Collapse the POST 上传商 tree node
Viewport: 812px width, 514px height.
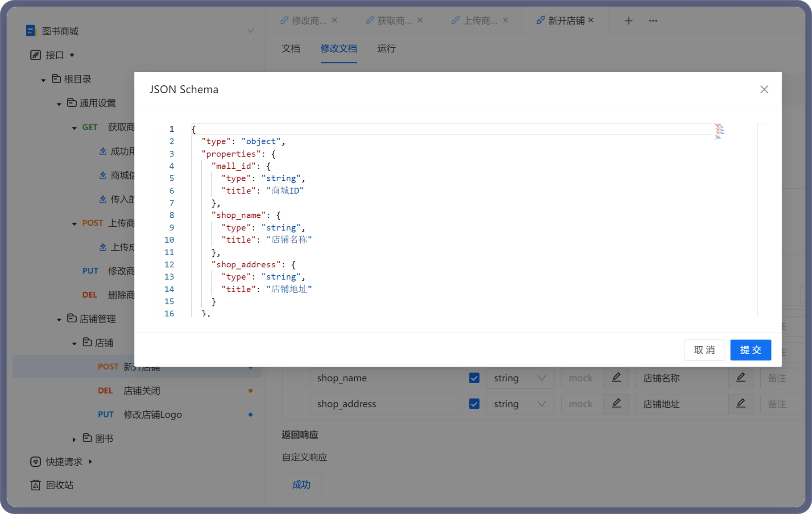pyautogui.click(x=75, y=224)
